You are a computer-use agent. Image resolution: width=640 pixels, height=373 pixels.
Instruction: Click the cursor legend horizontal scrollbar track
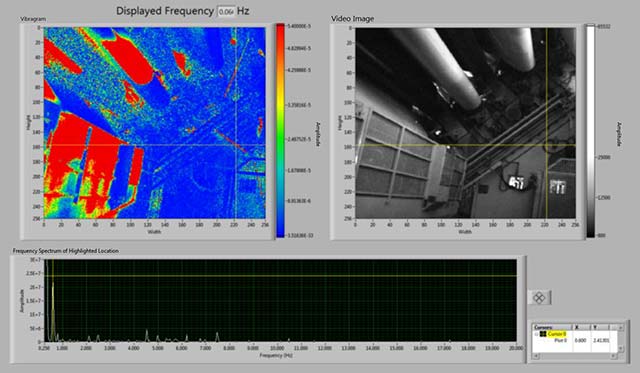[x=575, y=356]
